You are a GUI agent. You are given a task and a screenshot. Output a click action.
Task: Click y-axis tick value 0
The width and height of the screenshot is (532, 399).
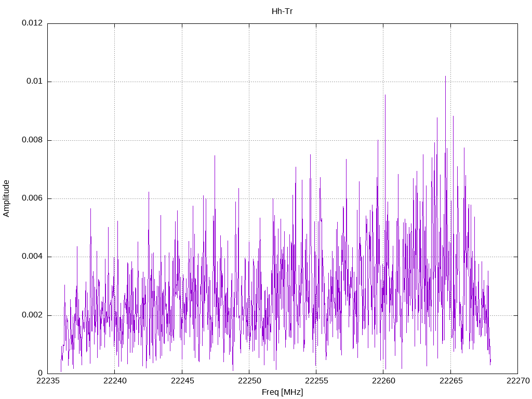[41, 373]
